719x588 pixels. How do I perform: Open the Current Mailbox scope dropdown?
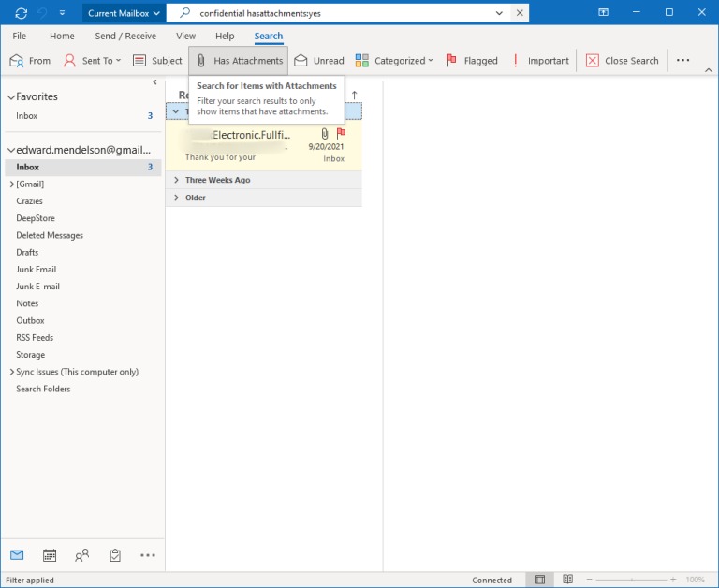(x=124, y=13)
